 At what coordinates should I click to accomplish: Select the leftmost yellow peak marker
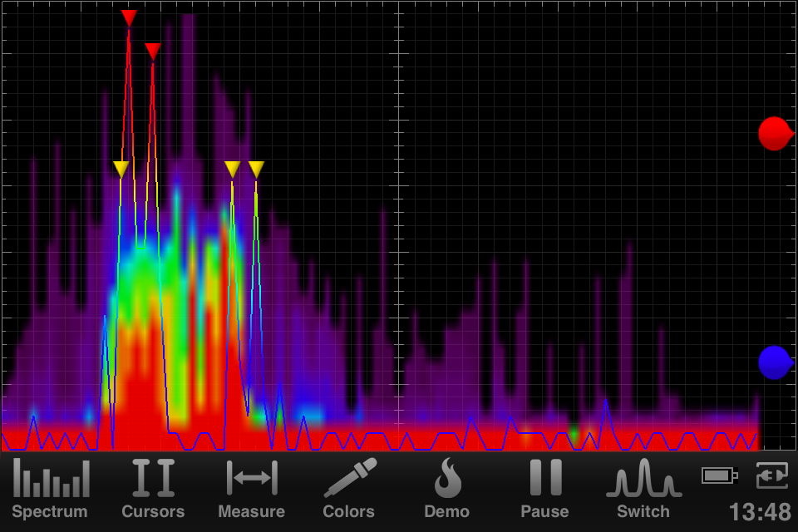(121, 169)
